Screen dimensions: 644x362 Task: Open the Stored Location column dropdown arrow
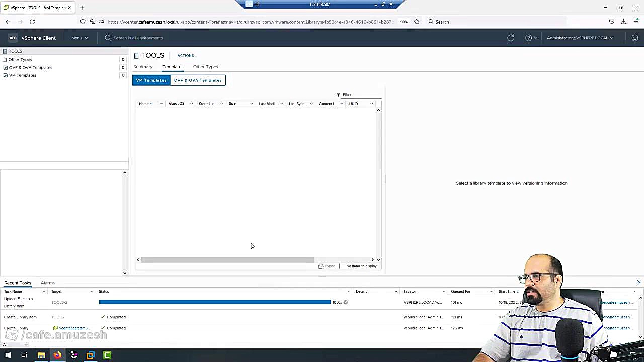coord(221,104)
